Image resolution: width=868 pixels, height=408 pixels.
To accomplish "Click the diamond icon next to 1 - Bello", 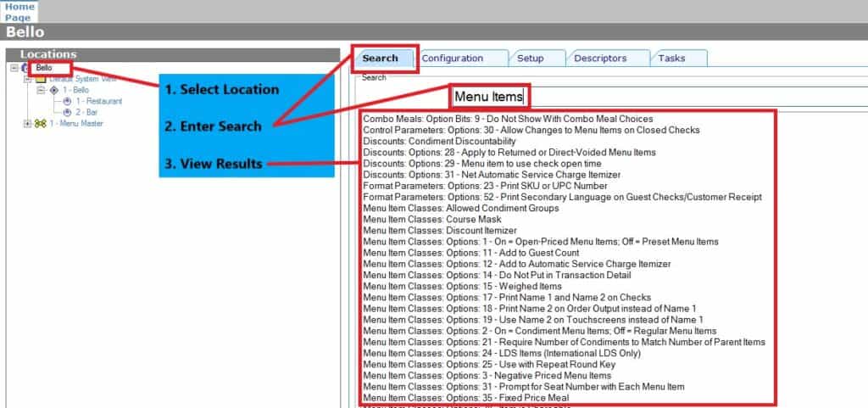I will [x=53, y=90].
